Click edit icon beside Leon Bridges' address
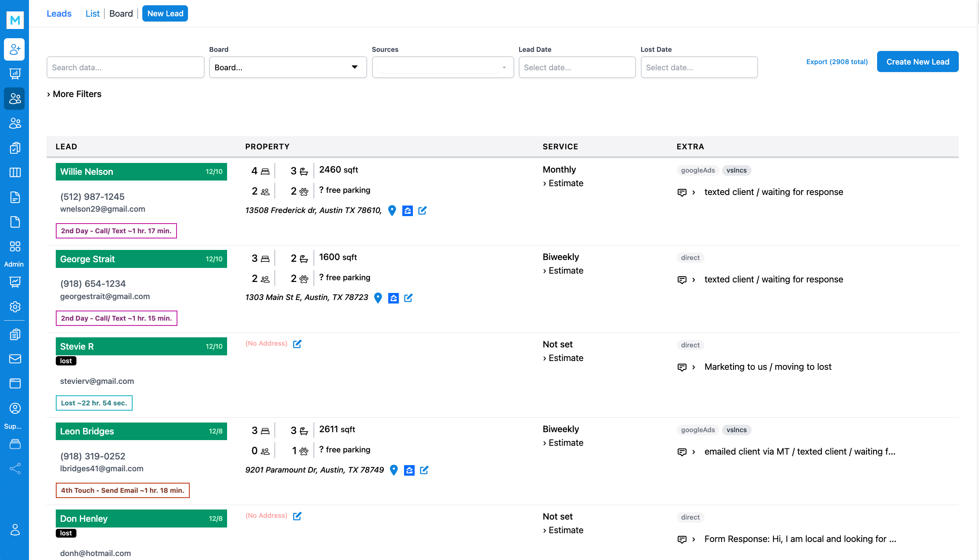Image resolution: width=979 pixels, height=560 pixels. [424, 470]
